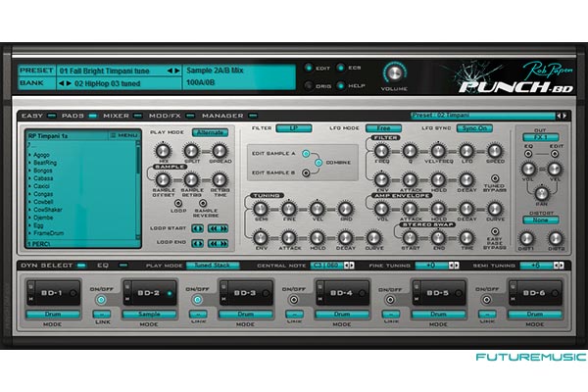Click the Amp Envelope Vol knob

tap(381, 209)
